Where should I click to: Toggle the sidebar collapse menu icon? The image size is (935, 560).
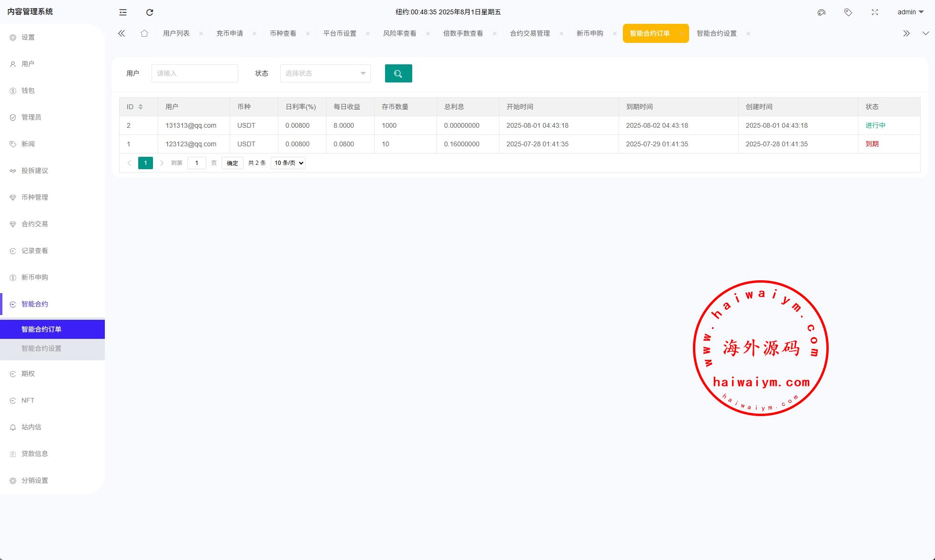(x=123, y=12)
